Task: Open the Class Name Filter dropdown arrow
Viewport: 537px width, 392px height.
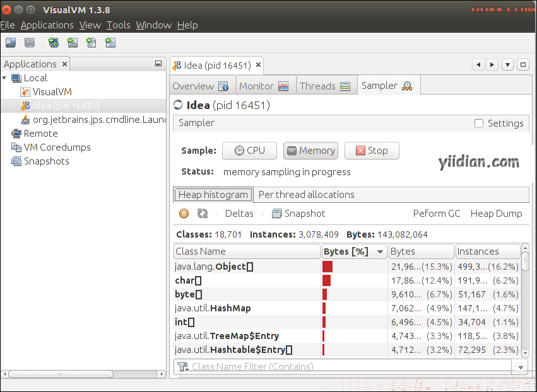Action: [x=521, y=367]
